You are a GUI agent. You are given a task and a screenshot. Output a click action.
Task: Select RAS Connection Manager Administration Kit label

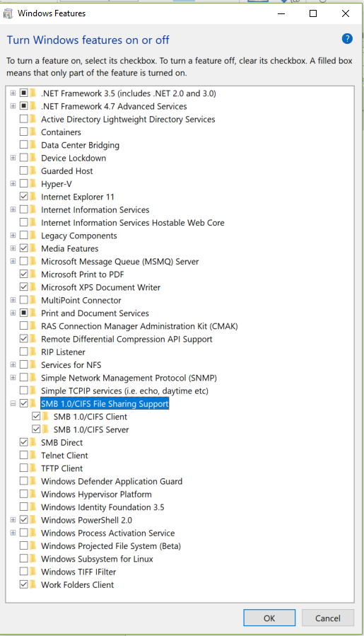139,326
